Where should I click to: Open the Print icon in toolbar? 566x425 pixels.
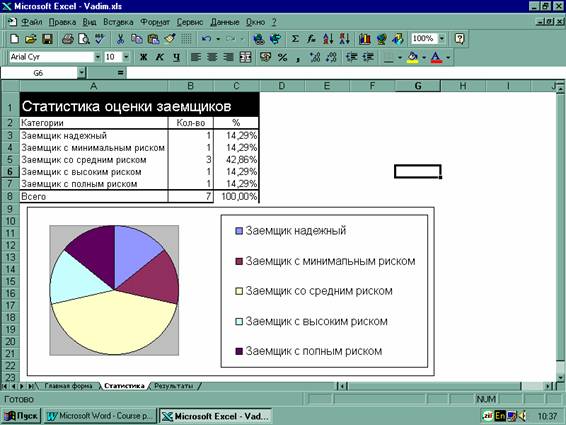pos(67,39)
